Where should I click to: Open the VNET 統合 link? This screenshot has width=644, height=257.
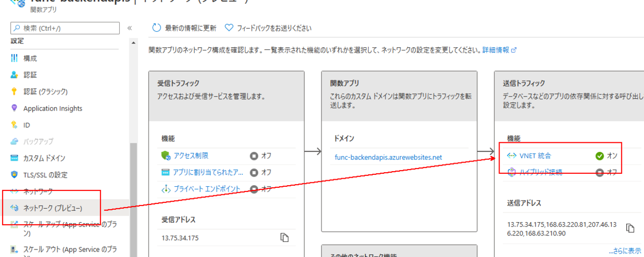[535, 156]
